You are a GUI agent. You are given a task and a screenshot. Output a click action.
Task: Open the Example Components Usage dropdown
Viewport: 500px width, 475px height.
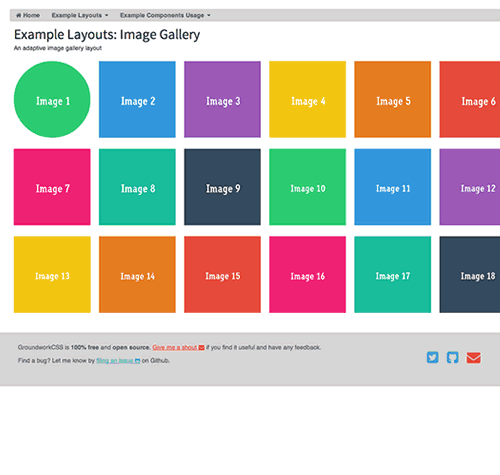click(x=165, y=15)
